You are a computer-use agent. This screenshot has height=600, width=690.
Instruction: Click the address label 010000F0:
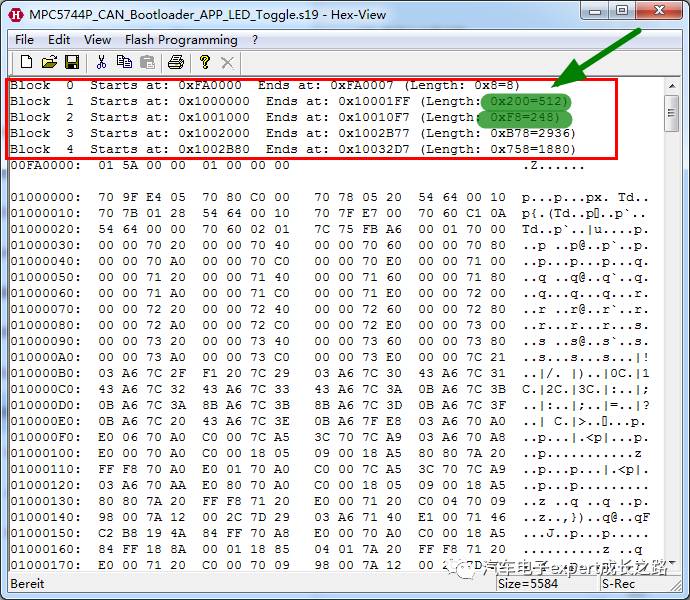[x=46, y=437]
